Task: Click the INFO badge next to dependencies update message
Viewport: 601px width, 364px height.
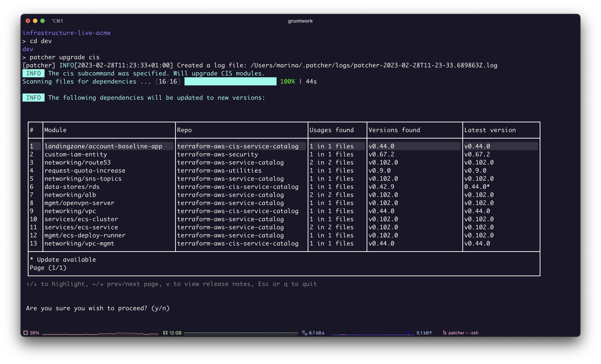Action: tap(34, 98)
